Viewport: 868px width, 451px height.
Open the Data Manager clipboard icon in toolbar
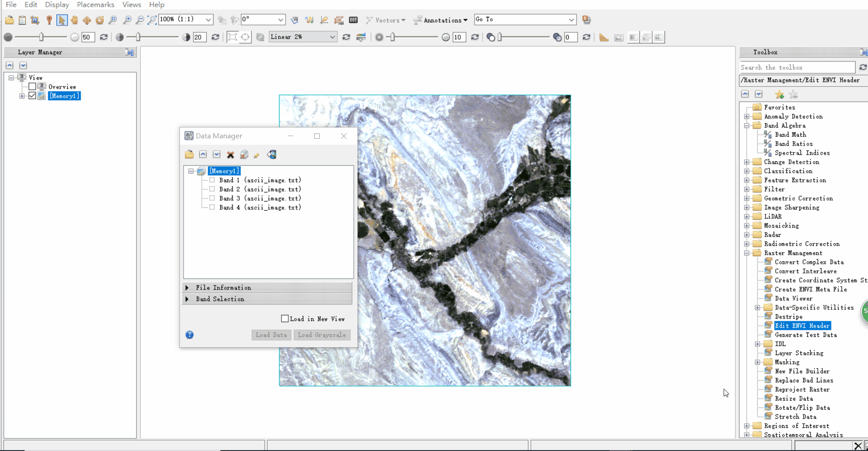(22, 20)
